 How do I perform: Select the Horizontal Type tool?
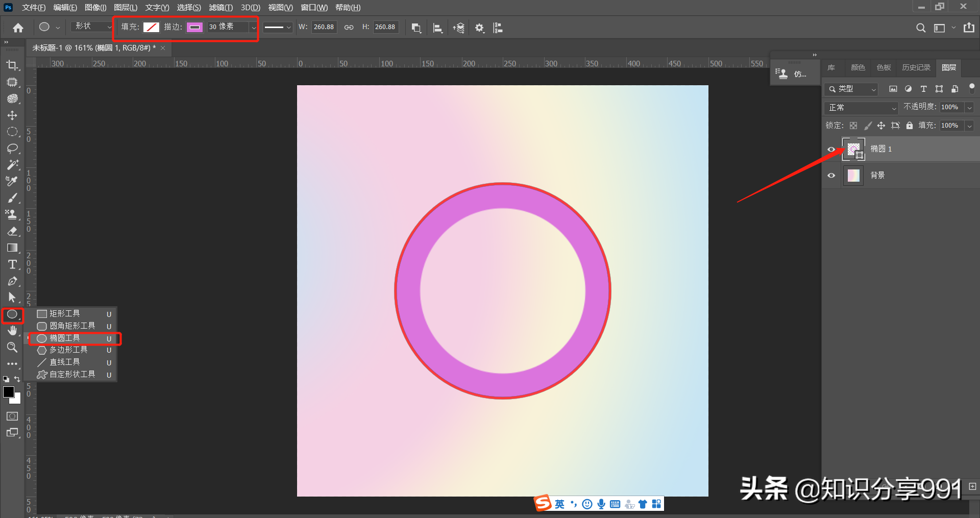point(12,264)
